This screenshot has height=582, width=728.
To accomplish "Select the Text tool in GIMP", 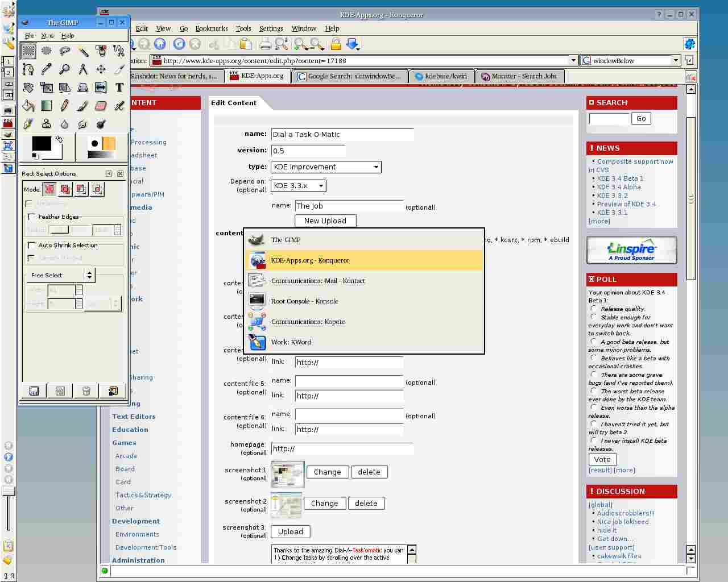I will 119,88.
